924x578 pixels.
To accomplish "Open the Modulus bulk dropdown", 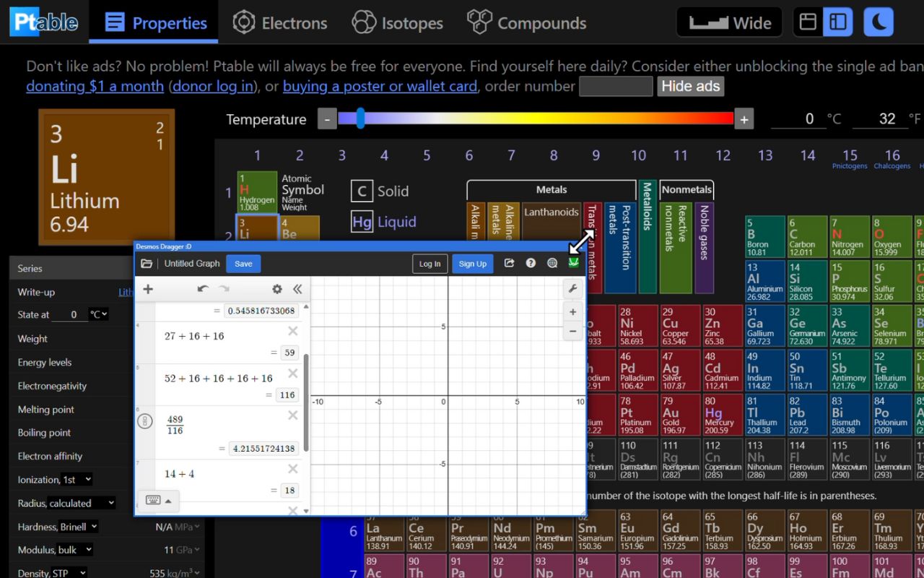I will coord(75,550).
